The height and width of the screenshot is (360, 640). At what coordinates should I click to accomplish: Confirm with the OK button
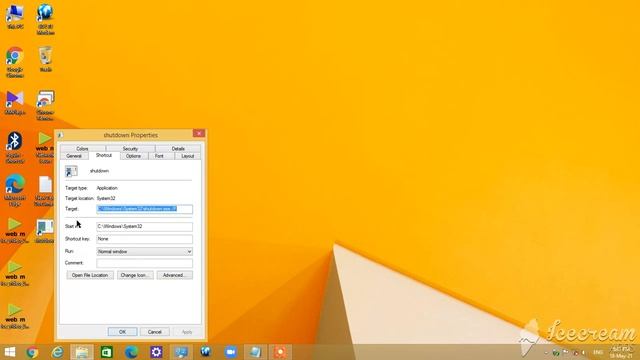(x=122, y=332)
